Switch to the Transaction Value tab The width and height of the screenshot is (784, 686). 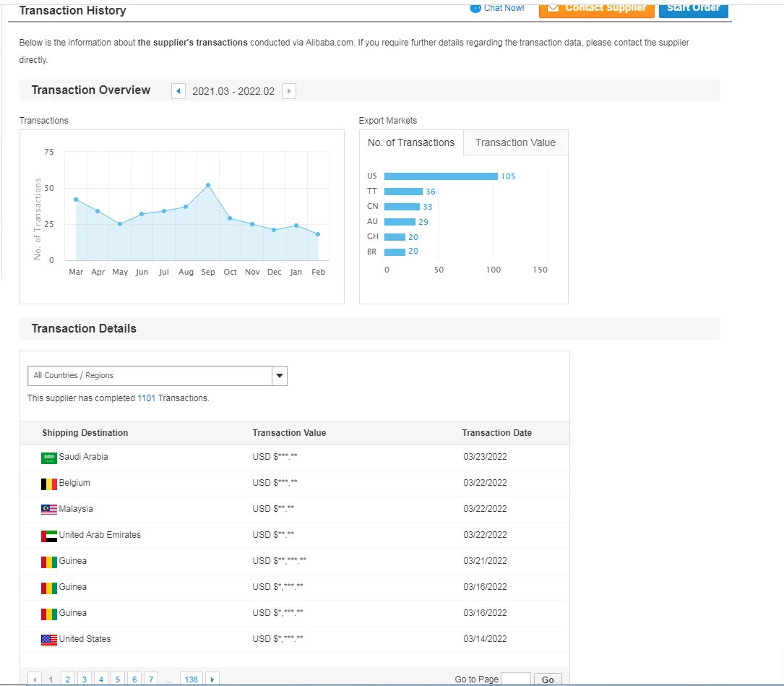pos(515,142)
